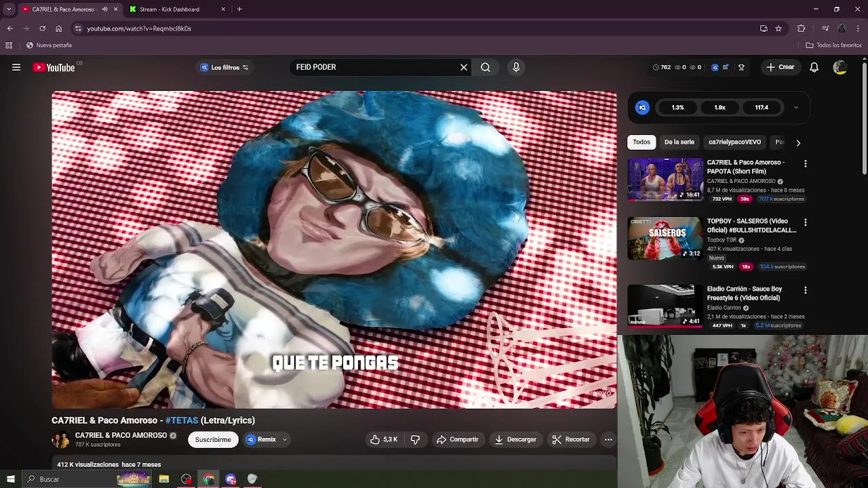Share the video with Compartir
The height and width of the screenshot is (488, 868).
point(458,439)
